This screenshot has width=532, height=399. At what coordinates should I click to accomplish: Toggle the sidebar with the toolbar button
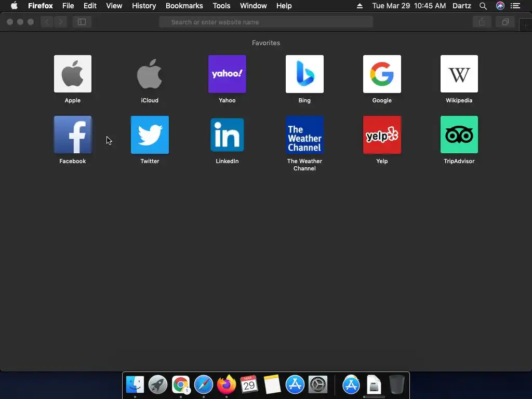click(82, 22)
